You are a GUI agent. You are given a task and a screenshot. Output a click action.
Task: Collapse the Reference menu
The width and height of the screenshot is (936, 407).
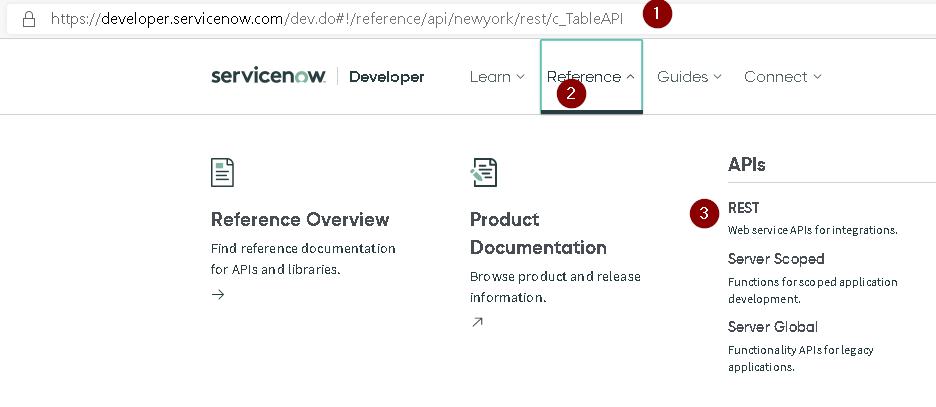(591, 76)
